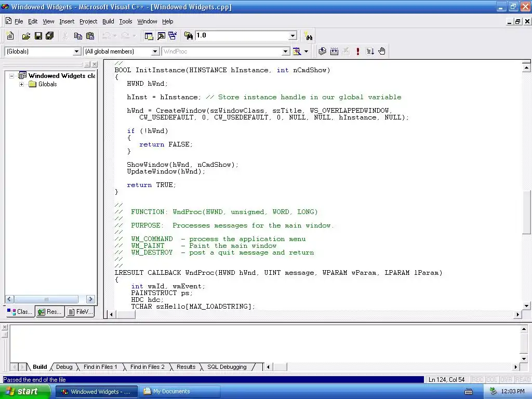Image resolution: width=532 pixels, height=399 pixels.
Task: Select the Build output tab
Action: click(39, 367)
